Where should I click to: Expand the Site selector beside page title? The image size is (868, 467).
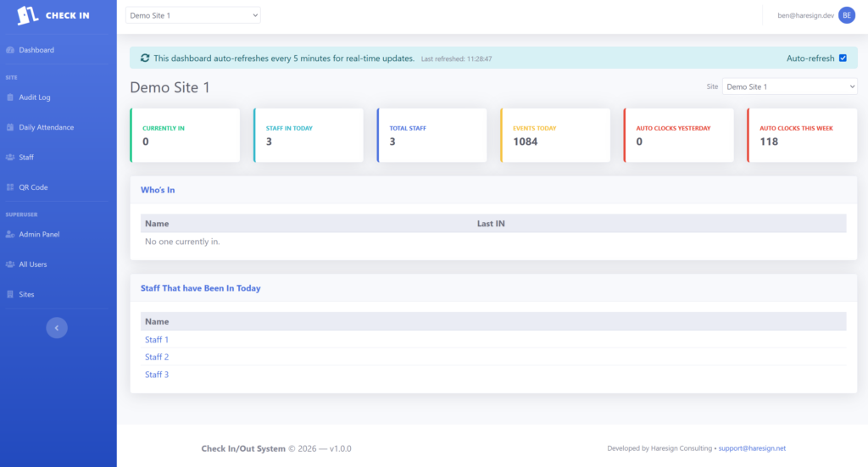[789, 86]
